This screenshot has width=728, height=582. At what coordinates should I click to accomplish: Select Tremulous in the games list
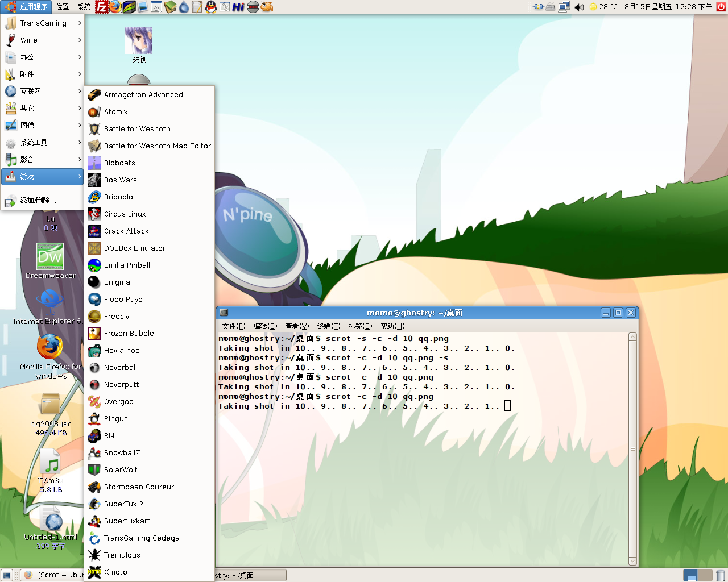pos(150,555)
